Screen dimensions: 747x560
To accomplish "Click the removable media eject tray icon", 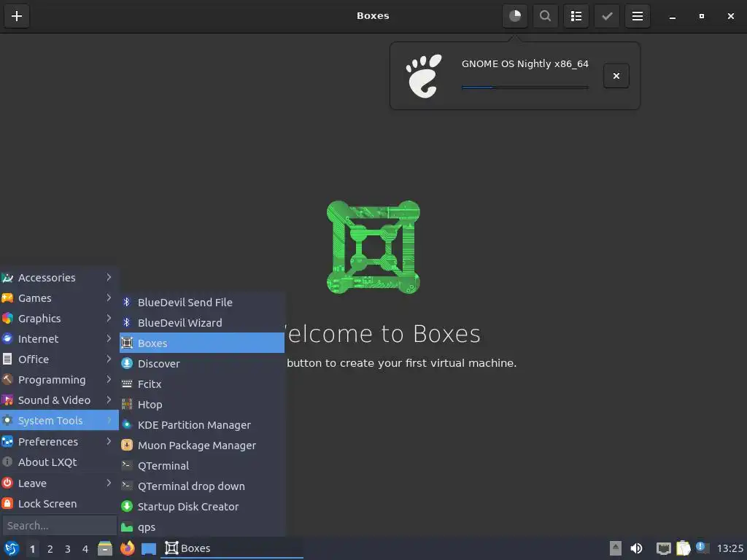I will coord(616,548).
